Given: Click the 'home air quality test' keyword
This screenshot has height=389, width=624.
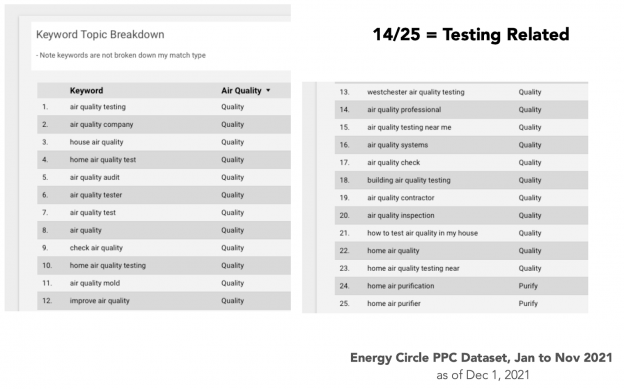Looking at the screenshot, I should coord(103,160).
